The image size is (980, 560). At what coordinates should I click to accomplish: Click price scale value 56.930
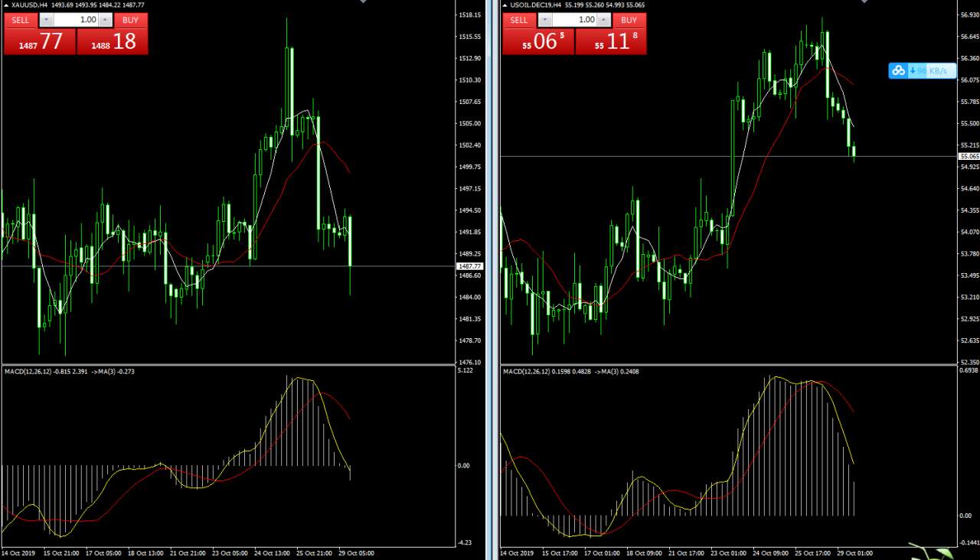(969, 15)
